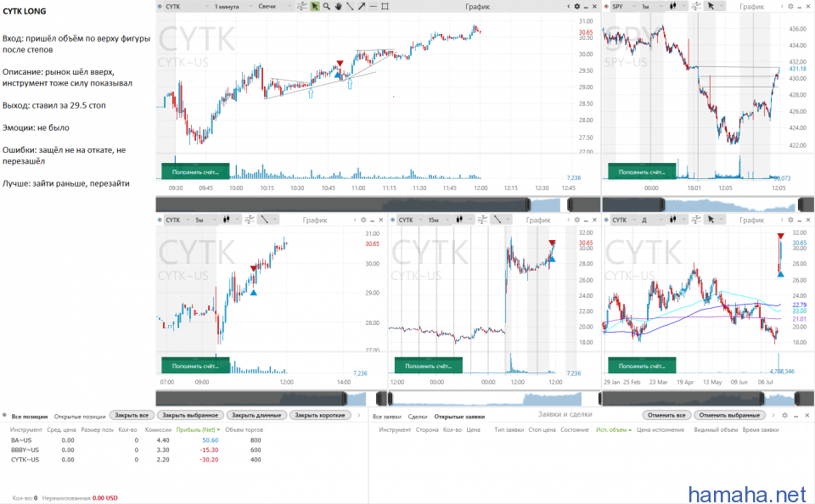Select the BBBY~US position row

point(136,450)
